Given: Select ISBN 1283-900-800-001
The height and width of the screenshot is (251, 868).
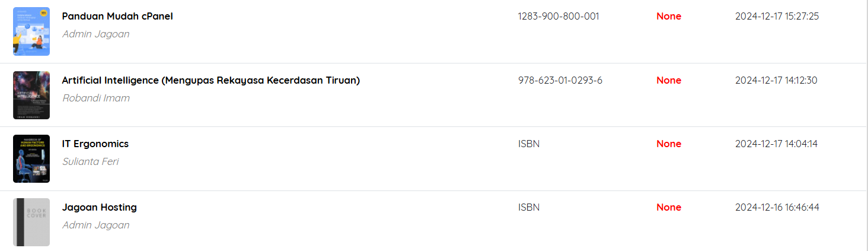Looking at the screenshot, I should (x=558, y=17).
